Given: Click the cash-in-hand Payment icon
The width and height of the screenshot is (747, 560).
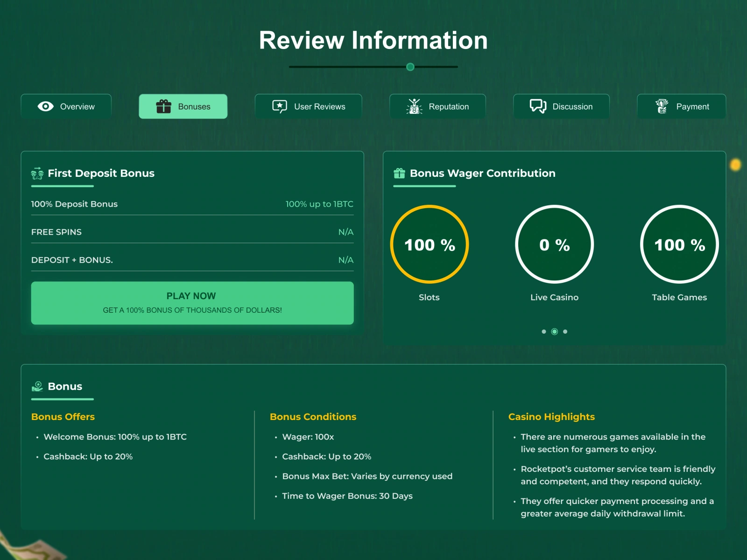Looking at the screenshot, I should (662, 106).
